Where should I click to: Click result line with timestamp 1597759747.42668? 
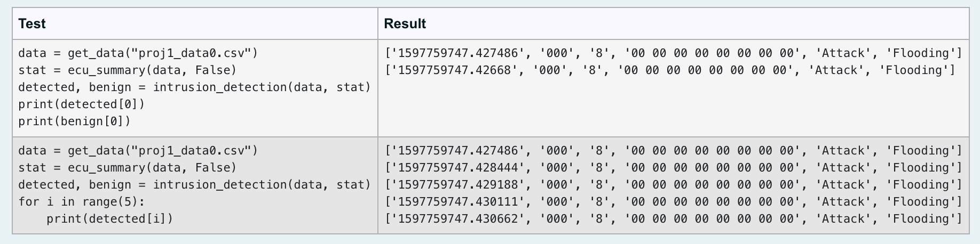[670, 70]
